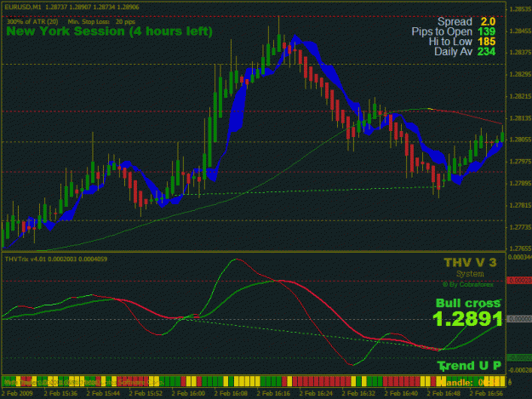Click the 'Bull cross' signal text
The image size is (532, 399).
click(468, 303)
